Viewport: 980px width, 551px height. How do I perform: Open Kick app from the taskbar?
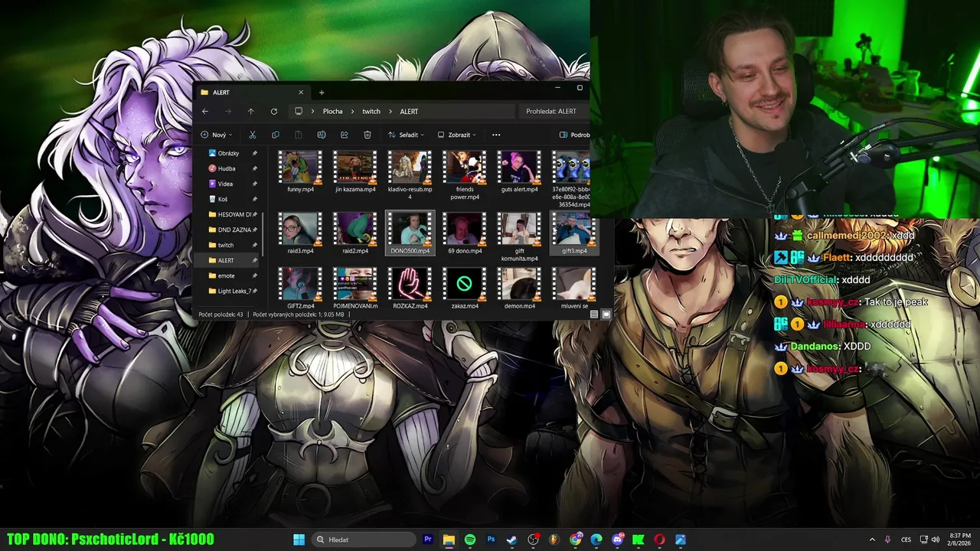coord(638,540)
